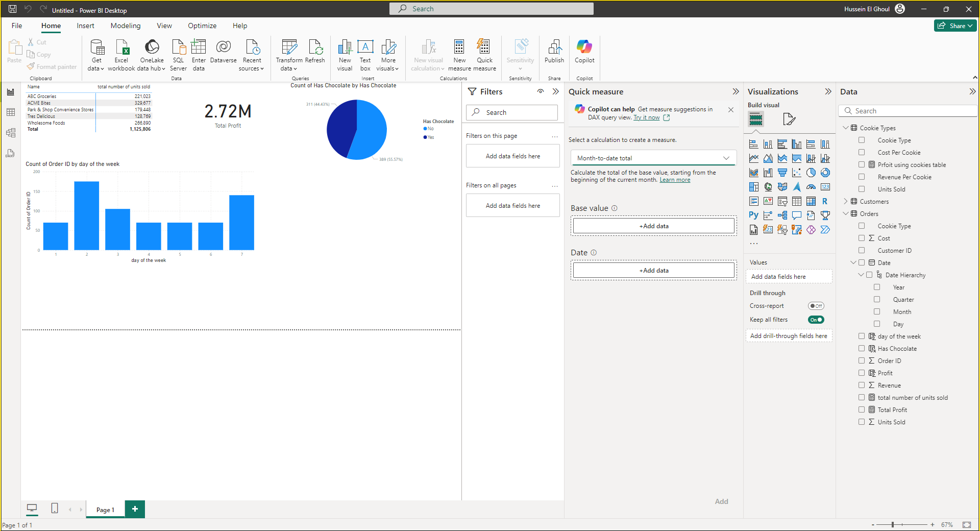Click the Share button

pyautogui.click(x=955, y=26)
